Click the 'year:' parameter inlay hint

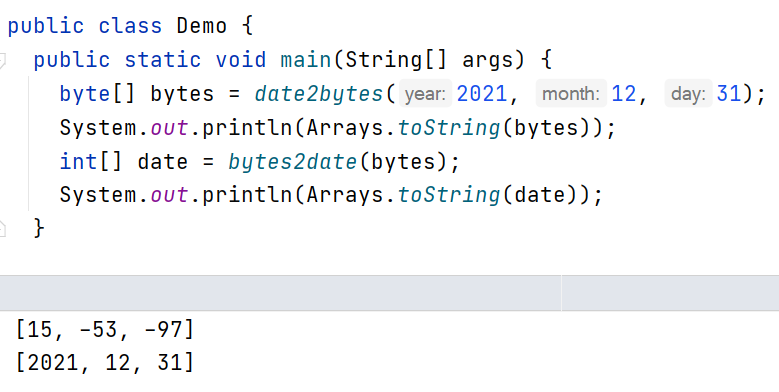pyautogui.click(x=425, y=93)
